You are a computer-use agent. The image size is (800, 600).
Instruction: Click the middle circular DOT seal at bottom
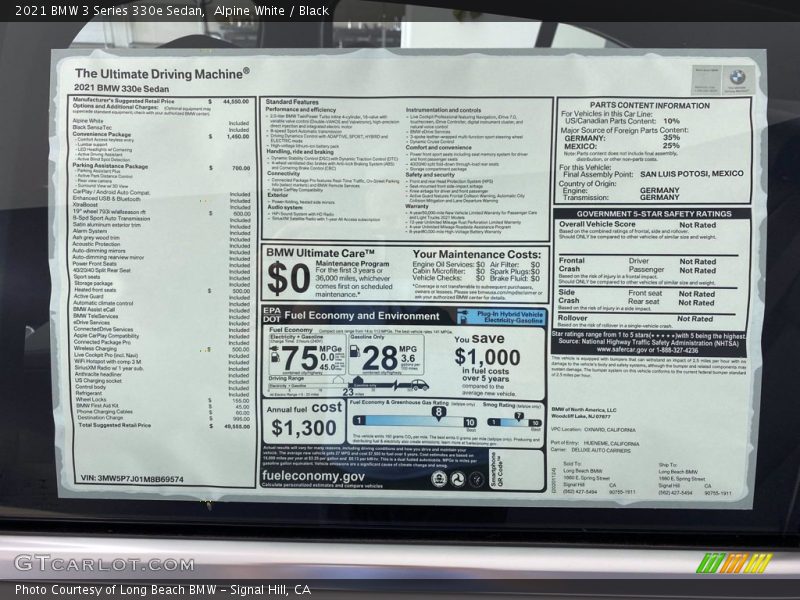coord(458,479)
